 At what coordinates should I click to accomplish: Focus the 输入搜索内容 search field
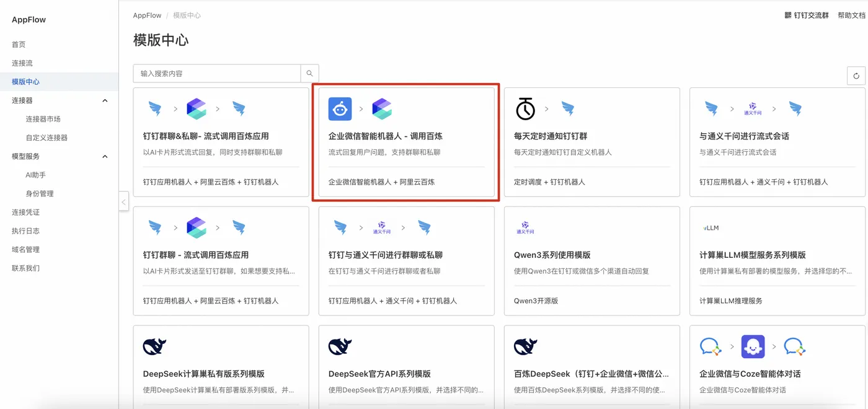coord(217,73)
